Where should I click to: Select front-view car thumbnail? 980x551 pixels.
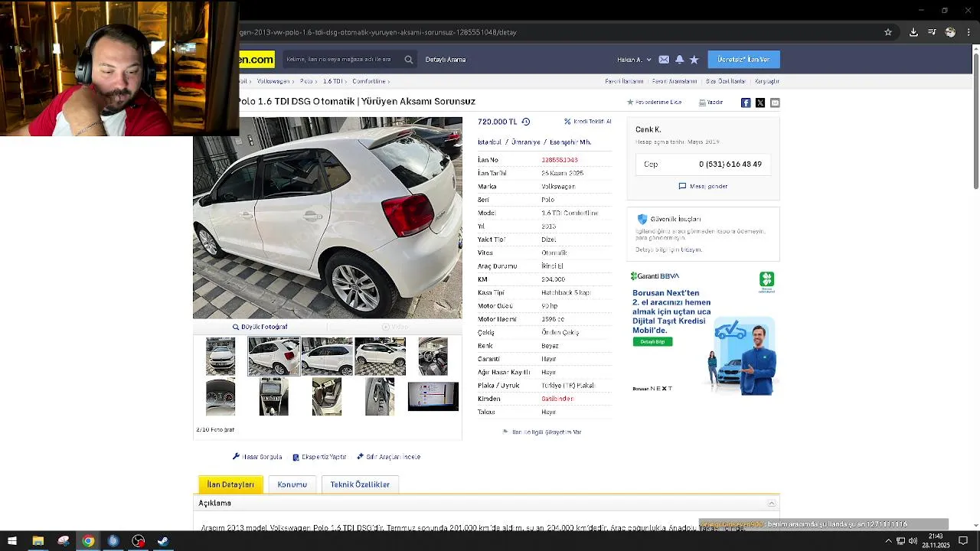point(220,357)
